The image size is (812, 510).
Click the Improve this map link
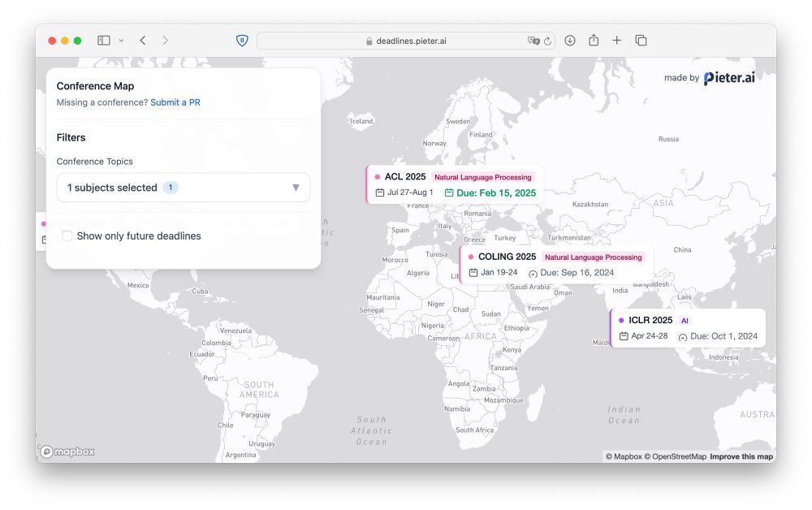point(741,456)
